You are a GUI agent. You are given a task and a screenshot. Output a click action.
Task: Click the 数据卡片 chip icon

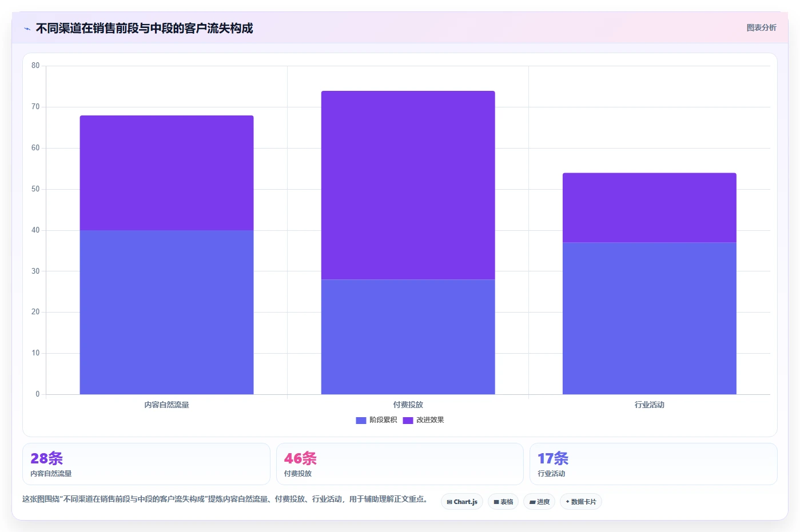tap(567, 502)
